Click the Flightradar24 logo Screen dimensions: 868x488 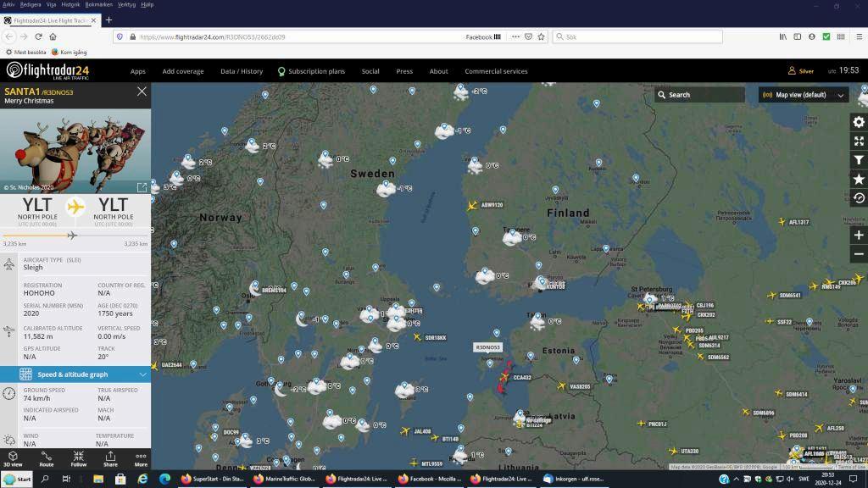coord(47,71)
